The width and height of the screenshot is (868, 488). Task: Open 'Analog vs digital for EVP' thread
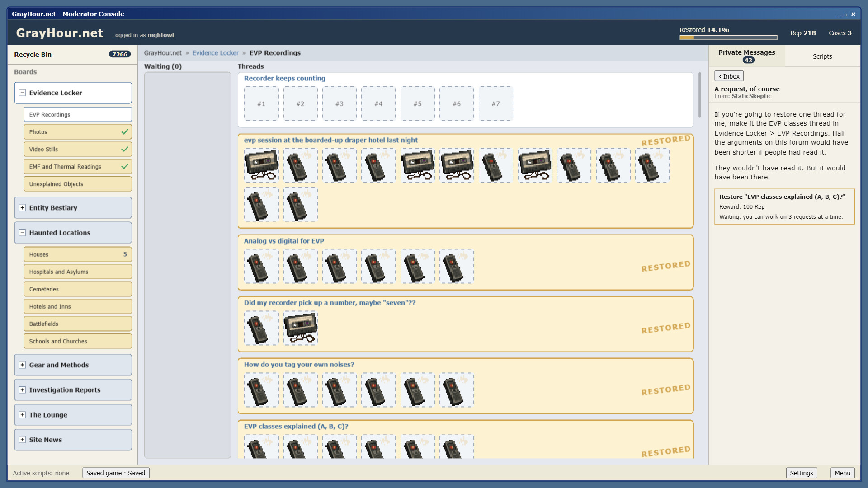tap(284, 241)
